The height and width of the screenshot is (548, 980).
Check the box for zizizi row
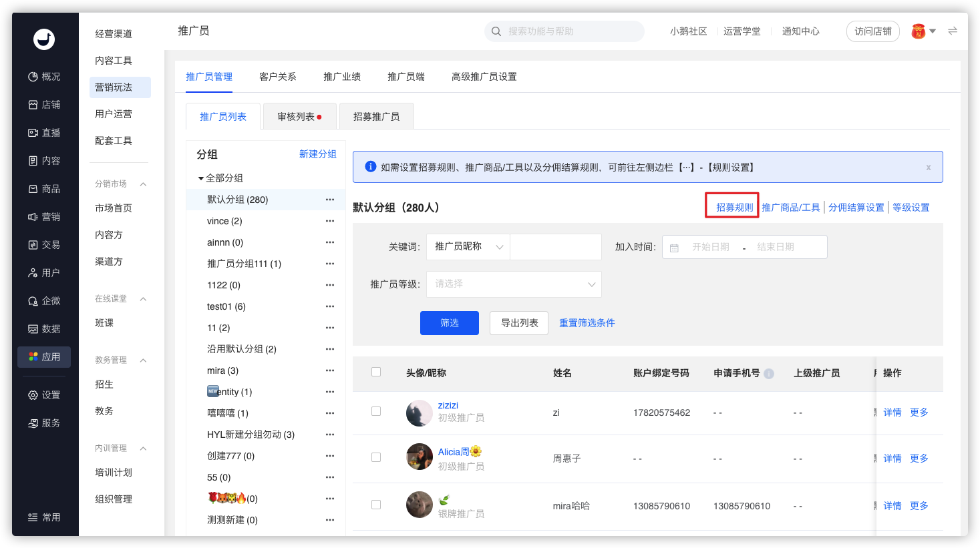376,412
